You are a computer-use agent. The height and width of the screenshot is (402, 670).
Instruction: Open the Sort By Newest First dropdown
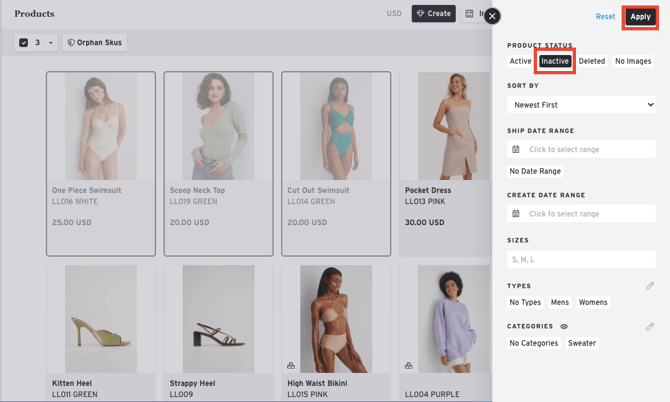[581, 104]
